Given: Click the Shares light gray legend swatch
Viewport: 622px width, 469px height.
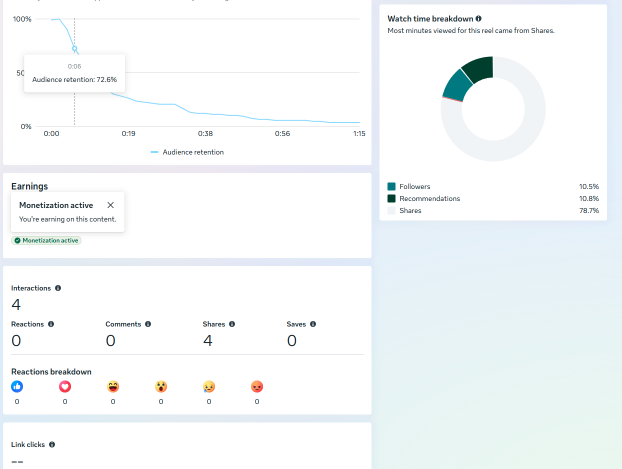Looking at the screenshot, I should click(392, 210).
